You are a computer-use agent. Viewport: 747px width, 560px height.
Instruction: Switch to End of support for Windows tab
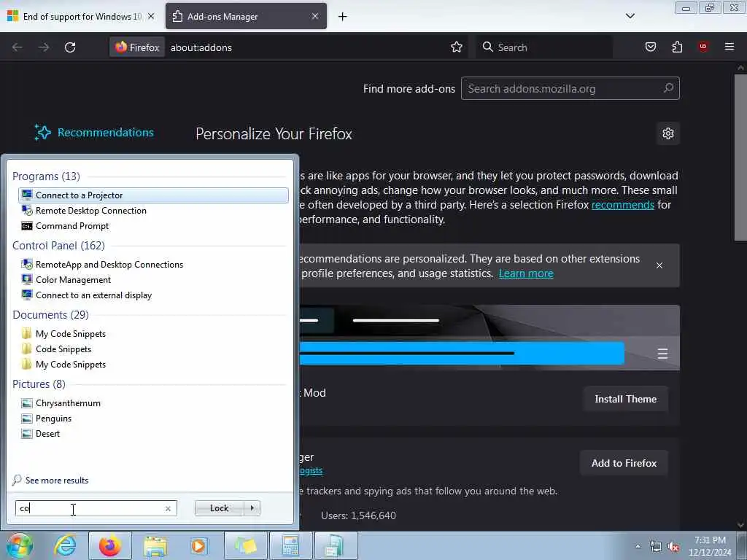82,16
